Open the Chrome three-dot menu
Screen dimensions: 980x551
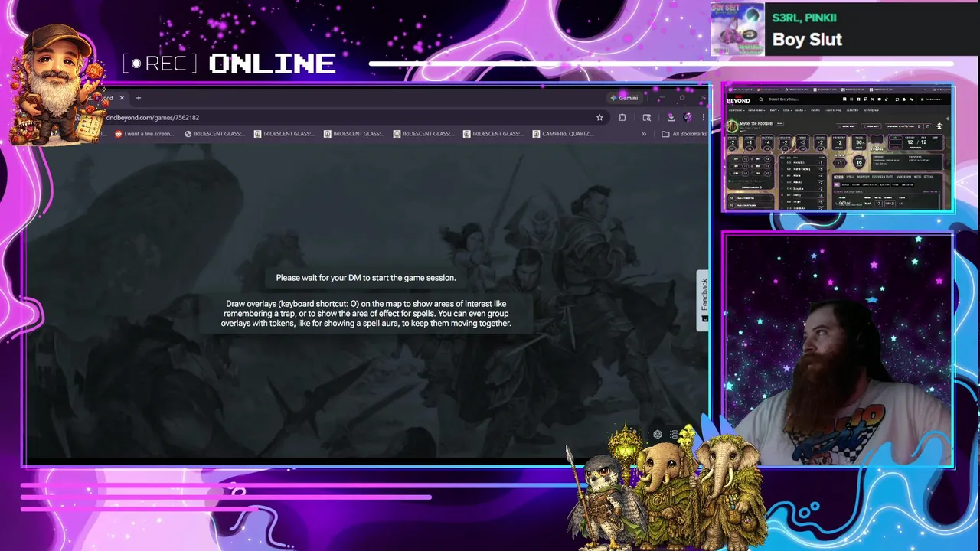[x=703, y=117]
